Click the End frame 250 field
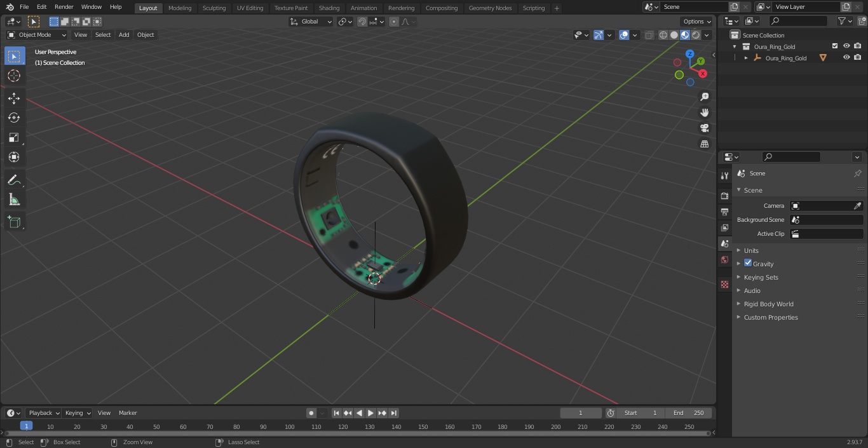This screenshot has width=868, height=448. 688,413
